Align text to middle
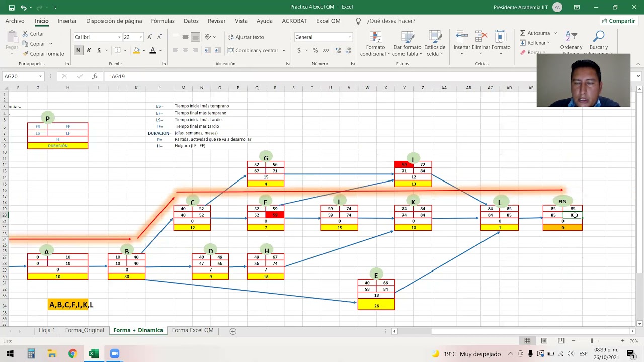This screenshot has height=362, width=644. coord(185,37)
